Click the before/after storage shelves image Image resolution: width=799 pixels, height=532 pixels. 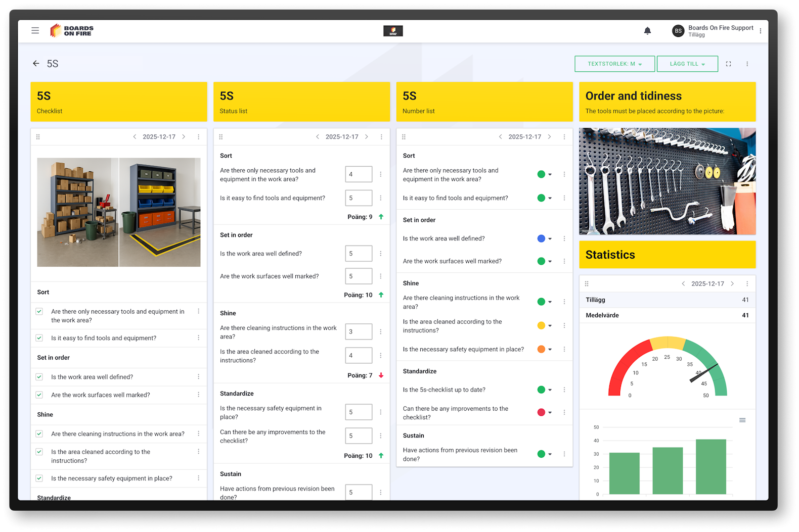(x=119, y=213)
